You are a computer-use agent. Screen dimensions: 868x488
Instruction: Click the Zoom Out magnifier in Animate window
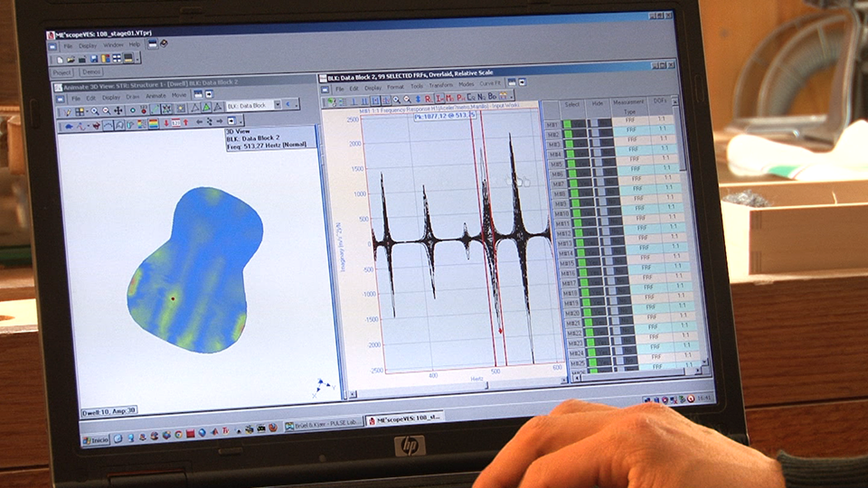click(107, 110)
